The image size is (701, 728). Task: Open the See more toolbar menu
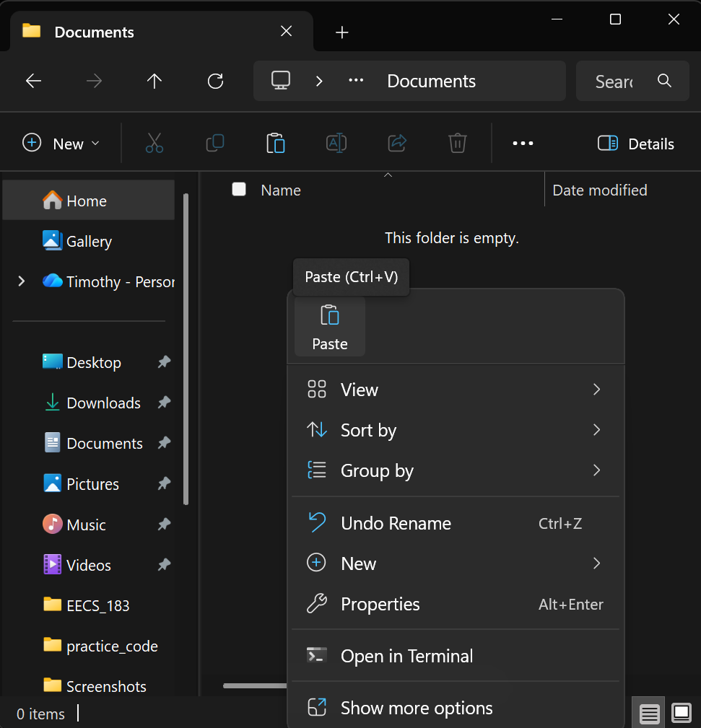(523, 143)
